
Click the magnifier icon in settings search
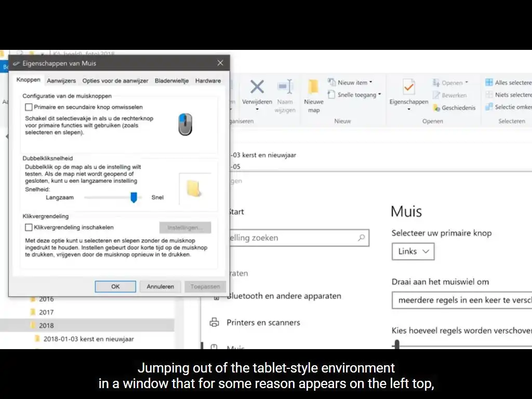click(x=362, y=238)
